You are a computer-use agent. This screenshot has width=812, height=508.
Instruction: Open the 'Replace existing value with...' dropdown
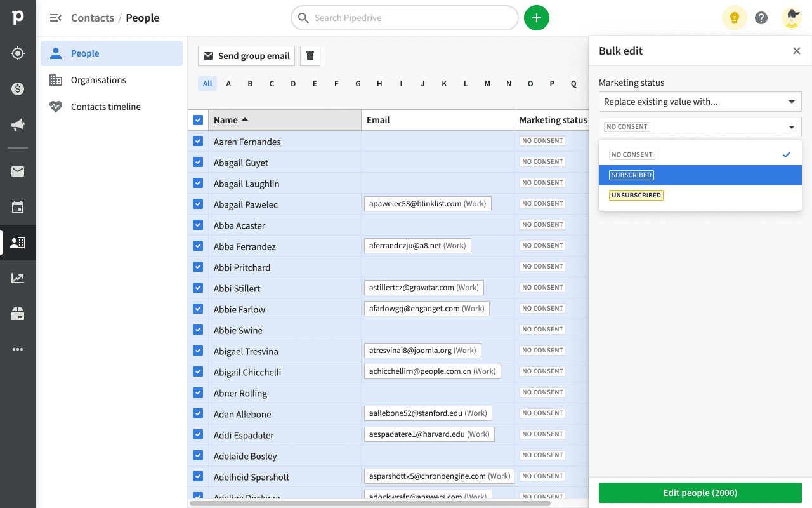click(x=700, y=102)
